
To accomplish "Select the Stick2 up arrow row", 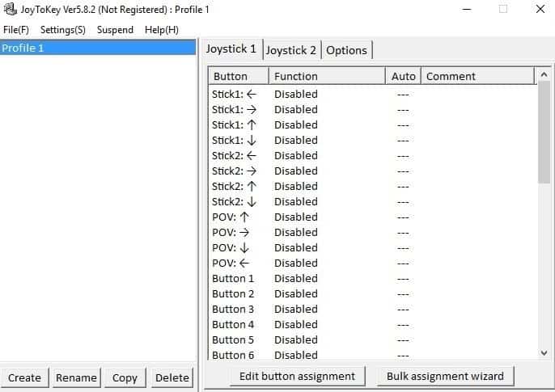I will click(373, 186).
